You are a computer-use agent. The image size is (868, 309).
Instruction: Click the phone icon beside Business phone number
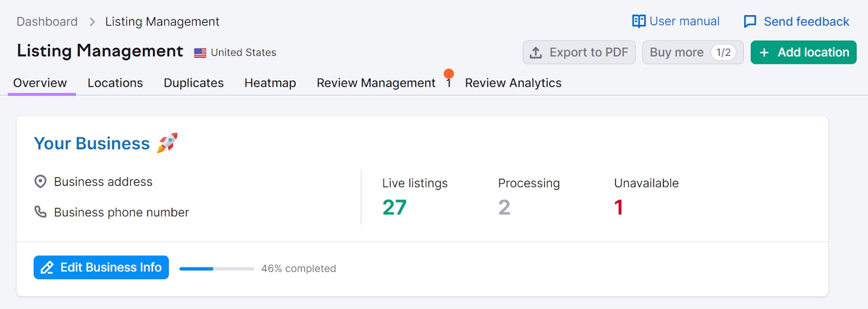point(40,212)
